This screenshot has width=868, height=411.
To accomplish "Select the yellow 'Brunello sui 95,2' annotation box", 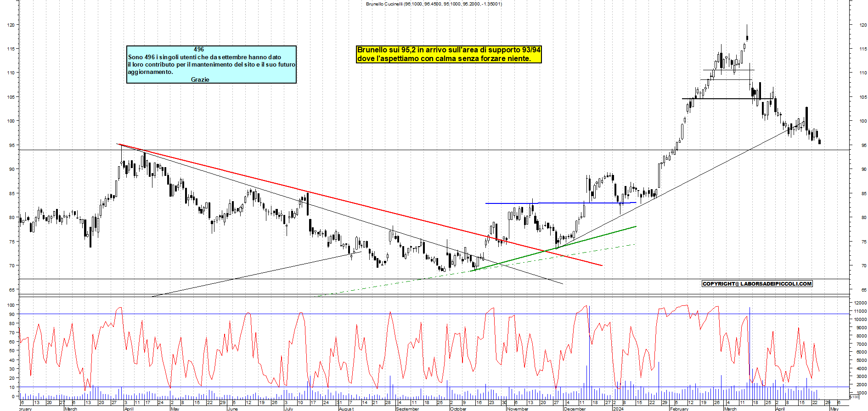I will pos(449,54).
